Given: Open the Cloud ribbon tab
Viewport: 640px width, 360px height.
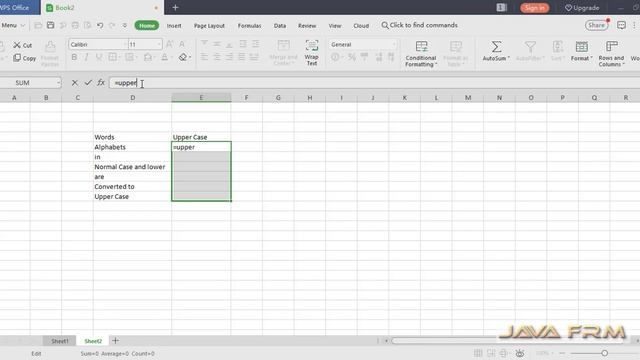Looking at the screenshot, I should click(361, 25).
